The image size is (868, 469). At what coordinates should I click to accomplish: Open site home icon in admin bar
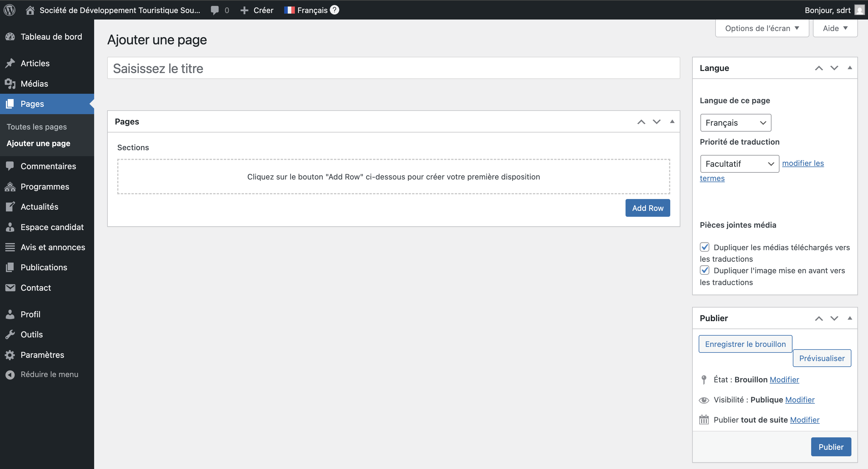pyautogui.click(x=30, y=10)
